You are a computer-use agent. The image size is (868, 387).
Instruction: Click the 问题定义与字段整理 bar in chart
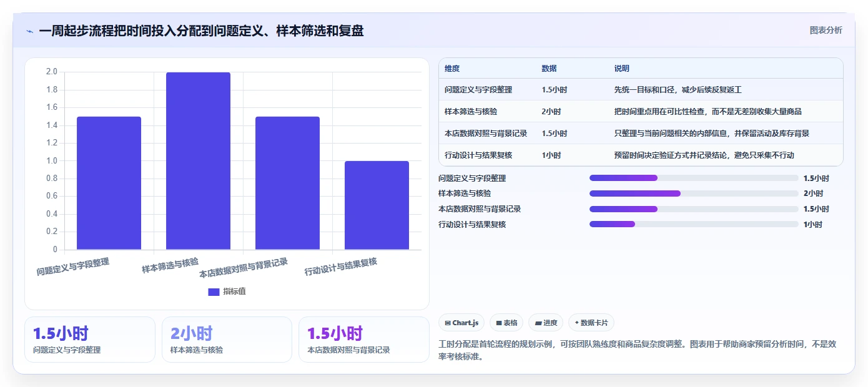109,183
